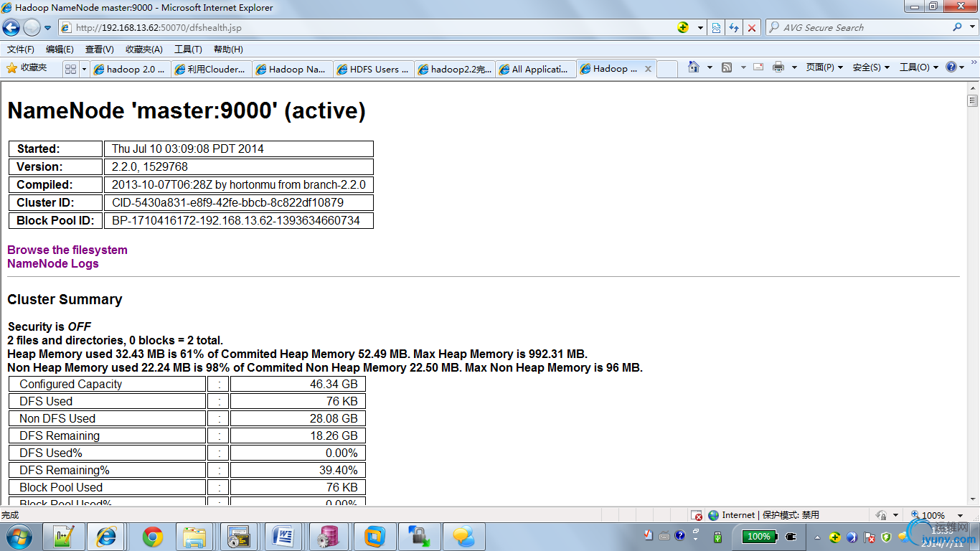Open the 编辑(E) menu
This screenshot has width=980, height=551.
(x=60, y=50)
